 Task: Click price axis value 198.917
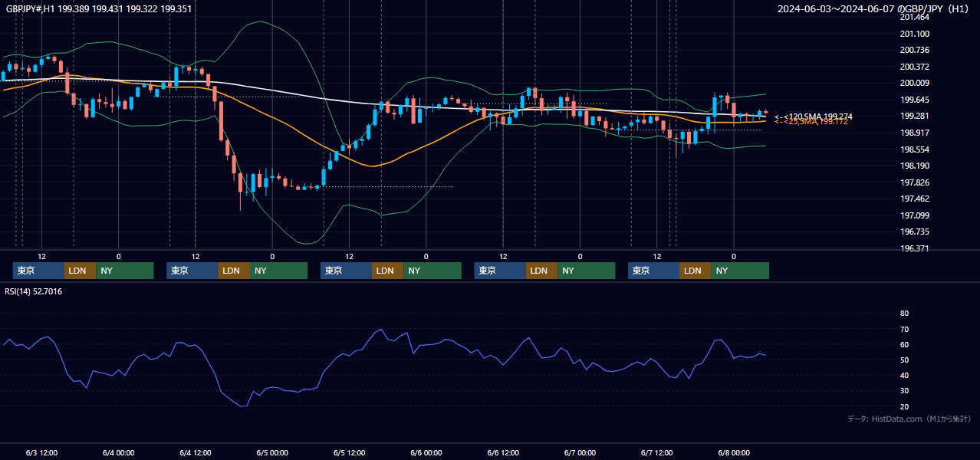coord(914,133)
